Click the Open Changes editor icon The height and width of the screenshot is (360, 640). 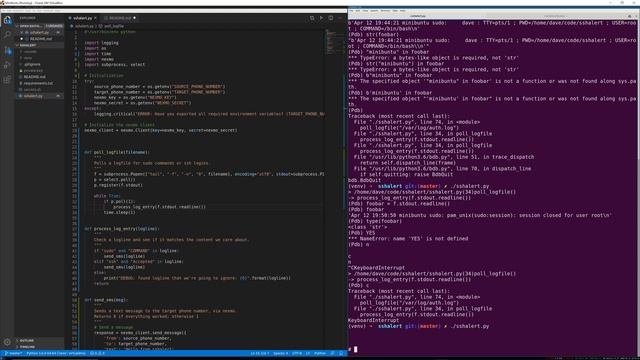(312, 18)
